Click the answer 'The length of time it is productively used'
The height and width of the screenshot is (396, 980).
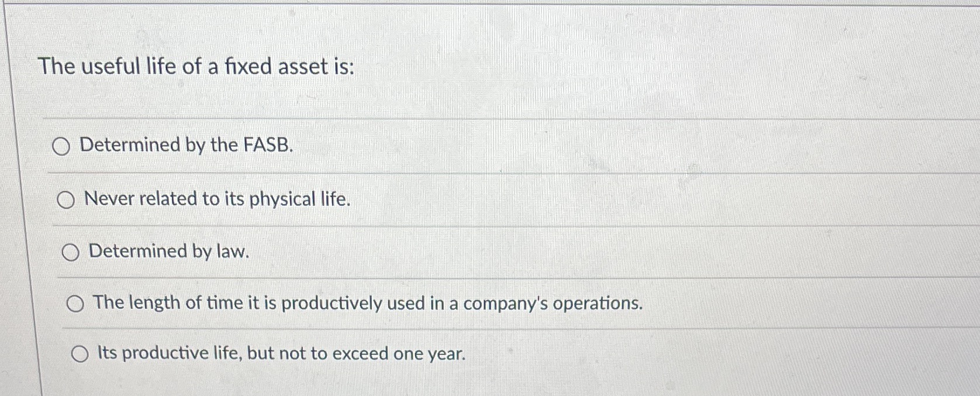click(x=368, y=303)
